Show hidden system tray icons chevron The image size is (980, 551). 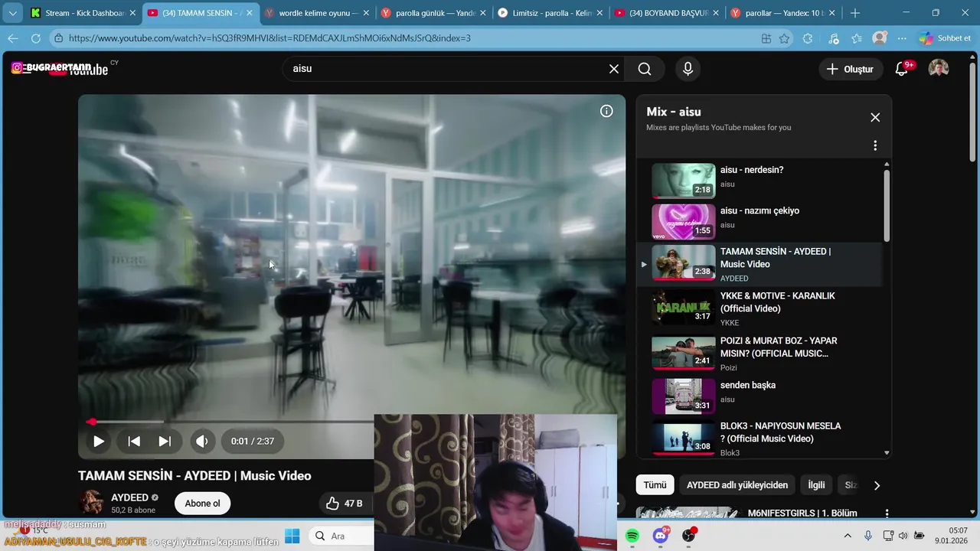pos(848,536)
